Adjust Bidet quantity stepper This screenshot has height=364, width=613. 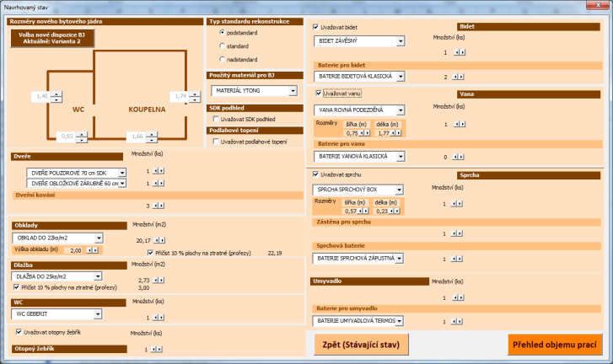[460, 52]
